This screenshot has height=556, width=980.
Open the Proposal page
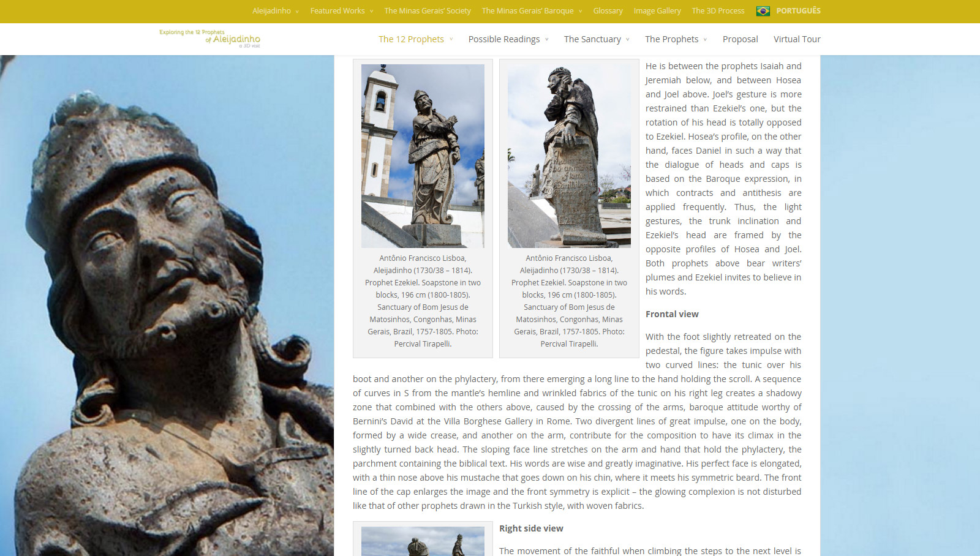click(740, 39)
